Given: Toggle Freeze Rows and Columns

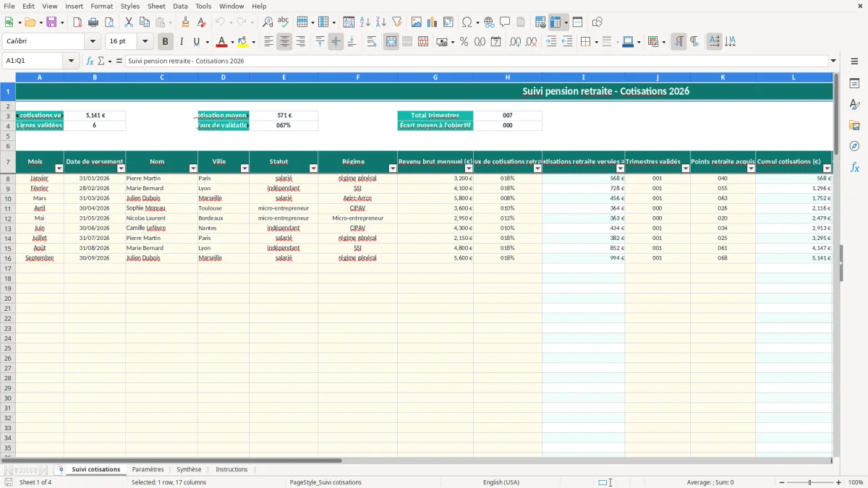Looking at the screenshot, I should click(x=556, y=22).
